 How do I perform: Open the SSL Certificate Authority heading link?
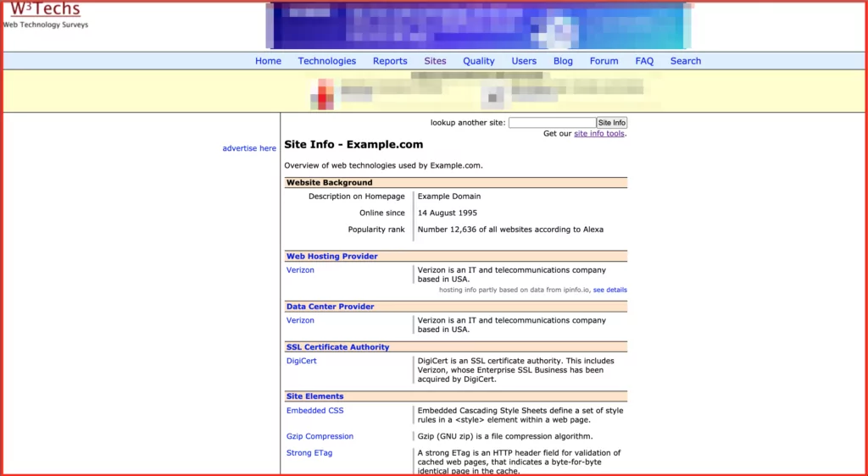pos(337,347)
